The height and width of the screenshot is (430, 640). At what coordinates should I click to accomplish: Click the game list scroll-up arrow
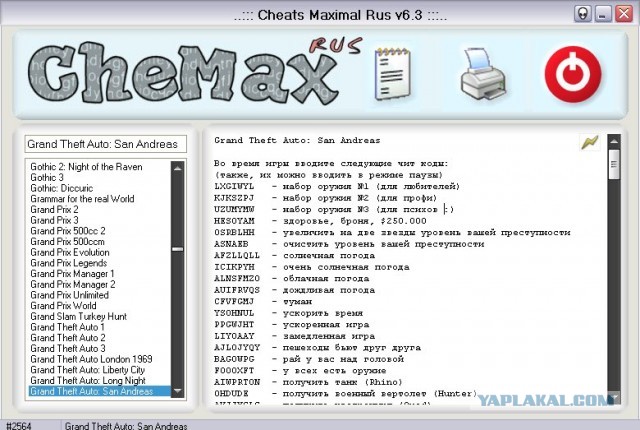[178, 167]
